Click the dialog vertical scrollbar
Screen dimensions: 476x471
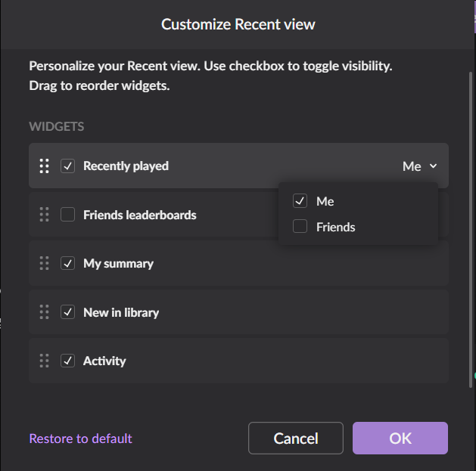click(471, 229)
